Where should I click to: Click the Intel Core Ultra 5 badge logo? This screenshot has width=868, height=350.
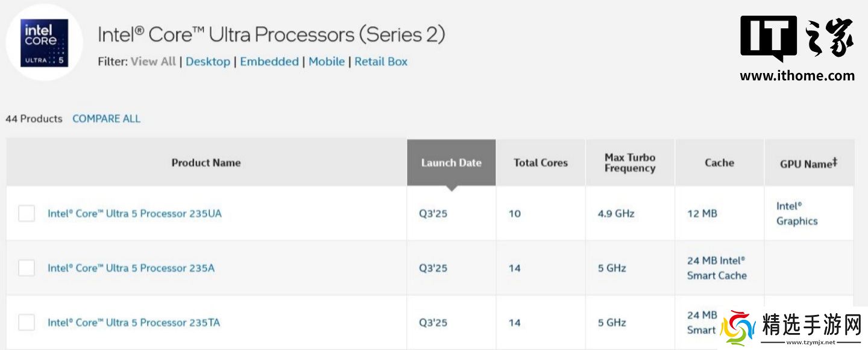pyautogui.click(x=45, y=43)
